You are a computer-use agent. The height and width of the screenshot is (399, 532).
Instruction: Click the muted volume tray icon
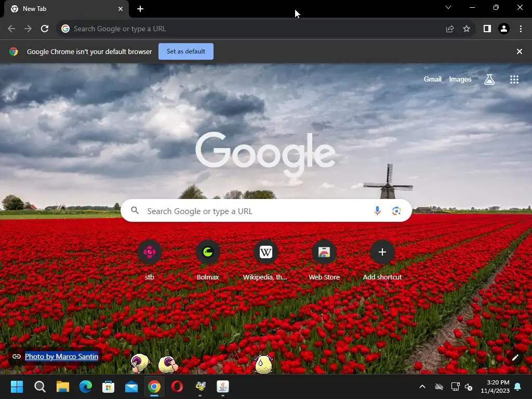pyautogui.click(x=469, y=387)
